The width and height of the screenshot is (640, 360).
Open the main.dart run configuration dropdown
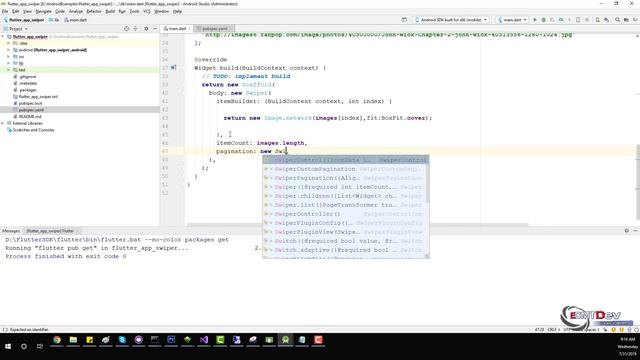[512, 20]
